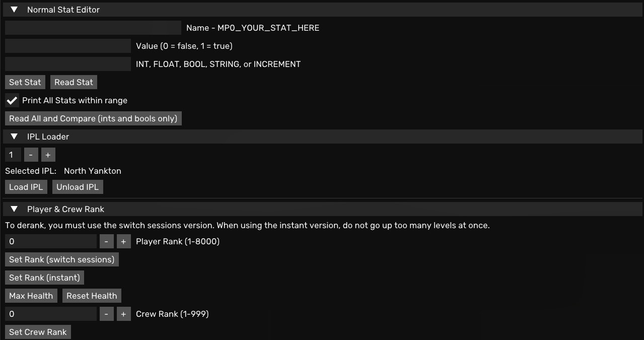Decrease the IPL index with minus
This screenshot has width=644, height=340.
[31, 155]
